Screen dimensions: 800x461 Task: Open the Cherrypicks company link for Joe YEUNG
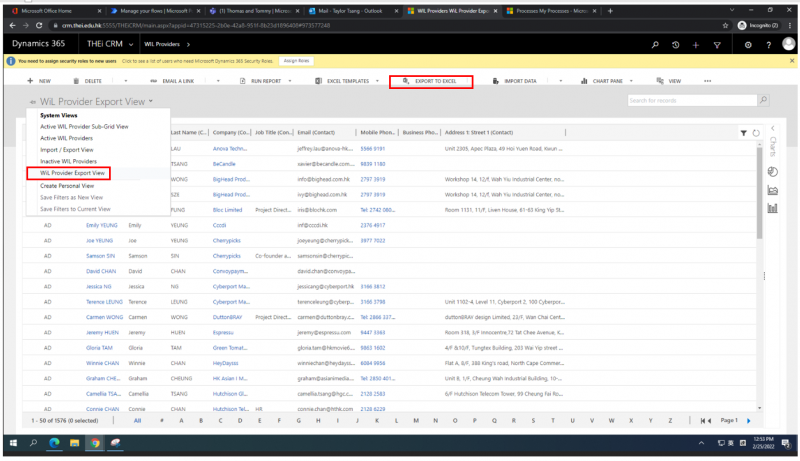(x=226, y=240)
